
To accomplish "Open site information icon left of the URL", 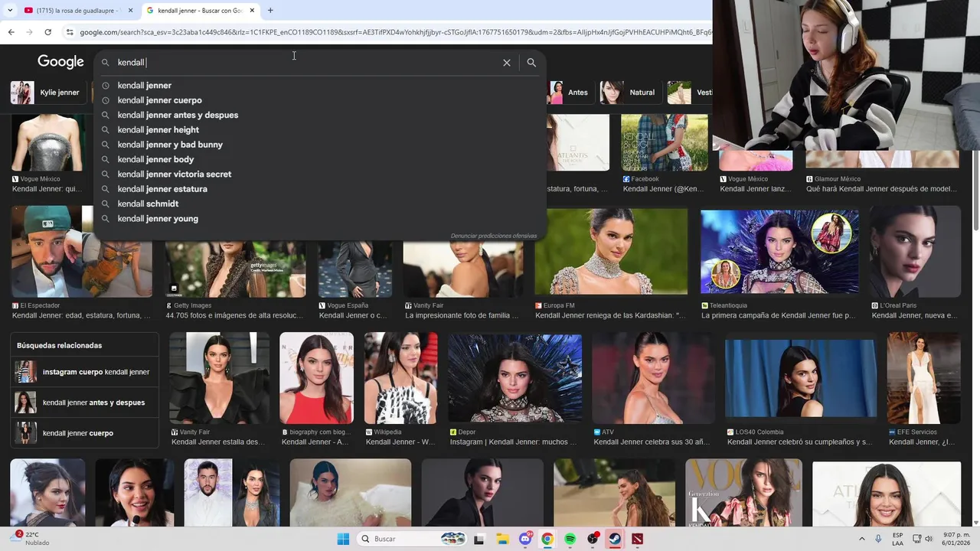I will click(70, 32).
